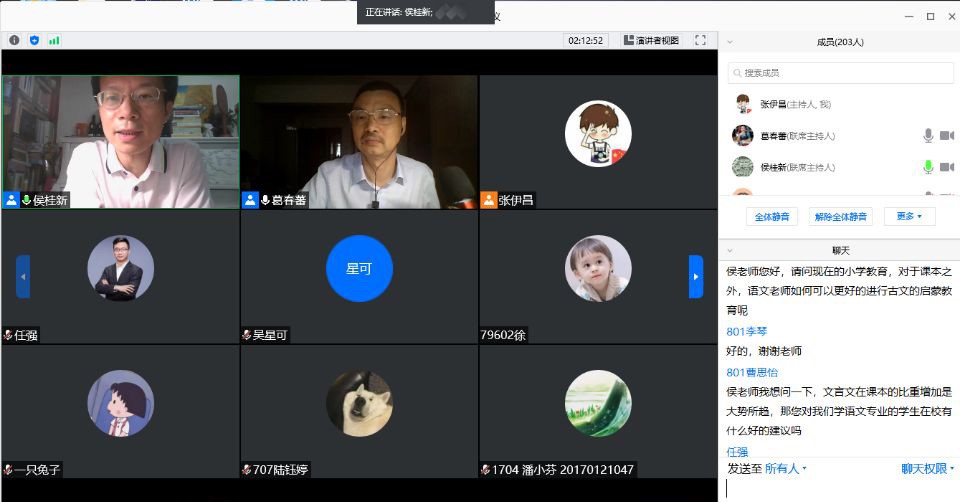
Task: Open the 聊天权限 chat permissions dropdown
Action: pos(927,468)
